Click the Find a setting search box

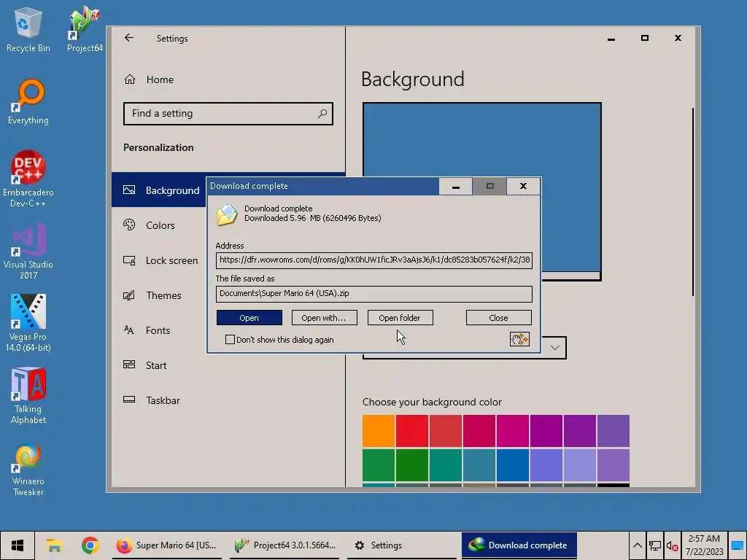click(228, 113)
